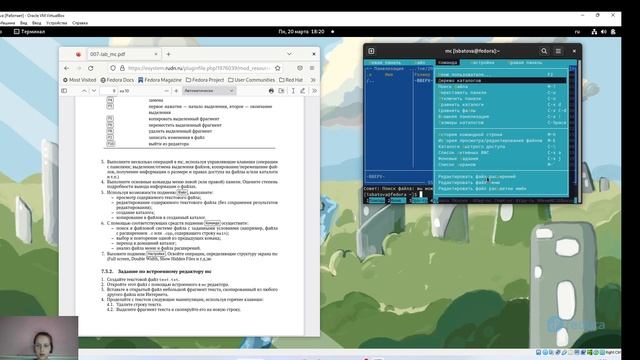The height and width of the screenshot is (360, 640).
Task: Select Переставить панели entry
Action: (502, 93)
